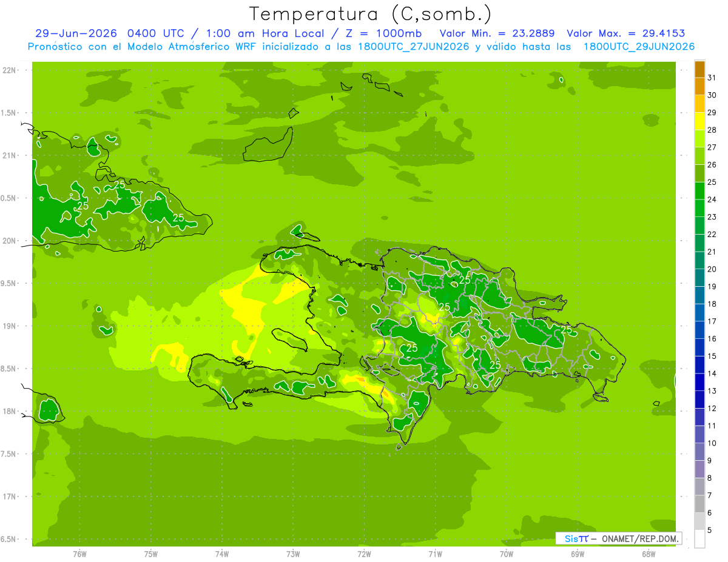
Task: Select the orange legend swatch between 30 and 31
Action: [699, 87]
